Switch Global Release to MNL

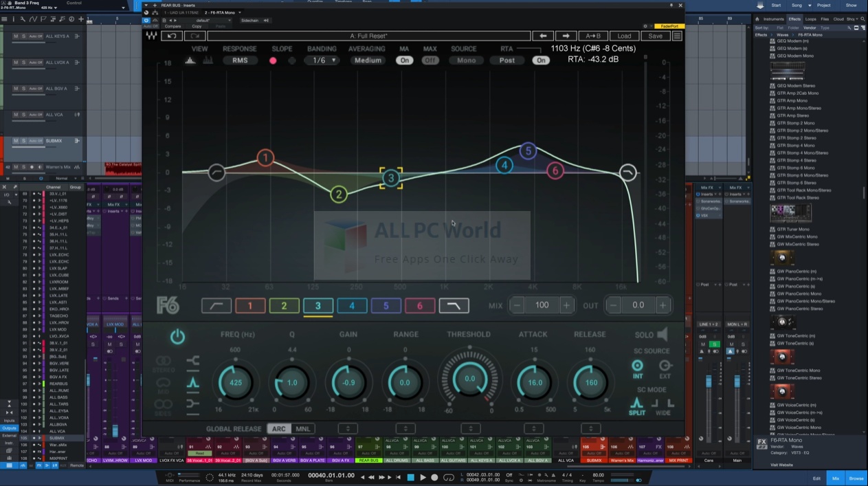[302, 429]
